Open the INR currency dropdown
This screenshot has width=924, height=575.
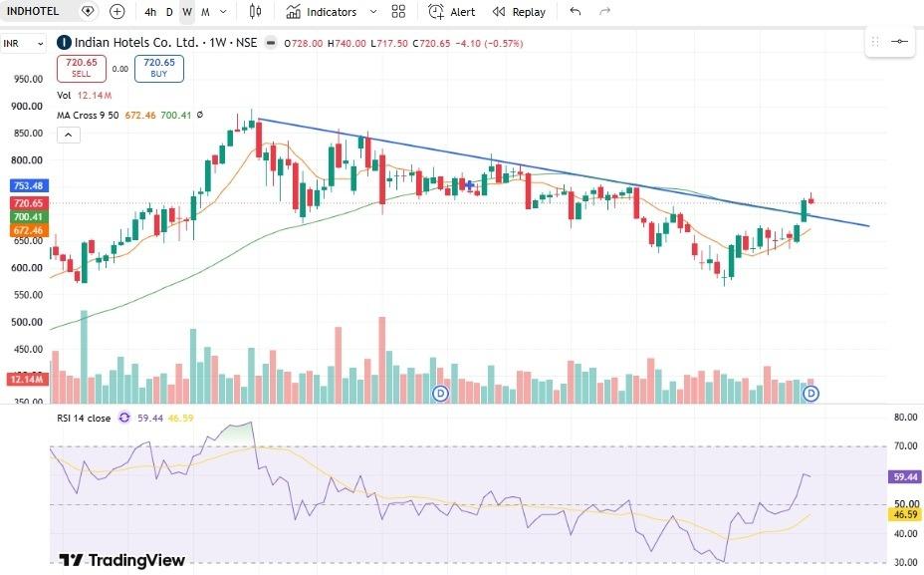tap(23, 43)
